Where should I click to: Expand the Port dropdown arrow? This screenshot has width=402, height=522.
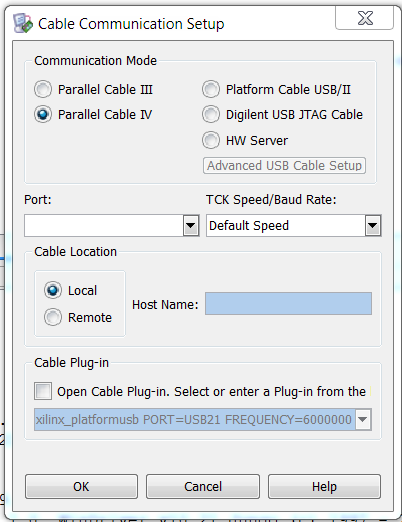coord(191,226)
